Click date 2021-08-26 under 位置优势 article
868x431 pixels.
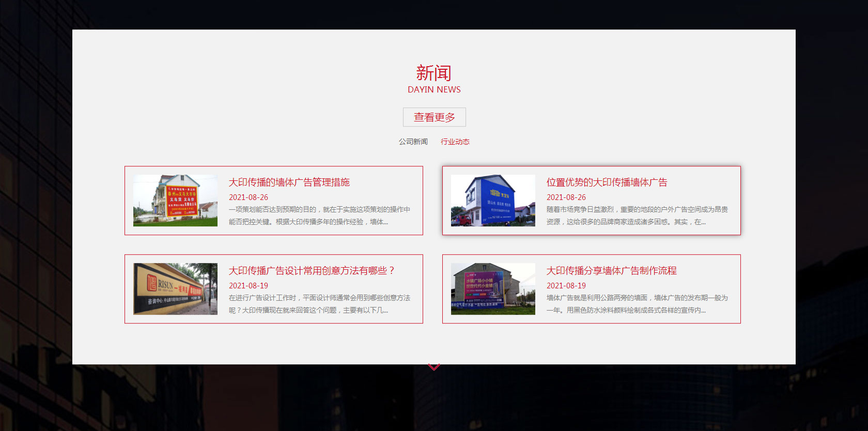tap(566, 197)
